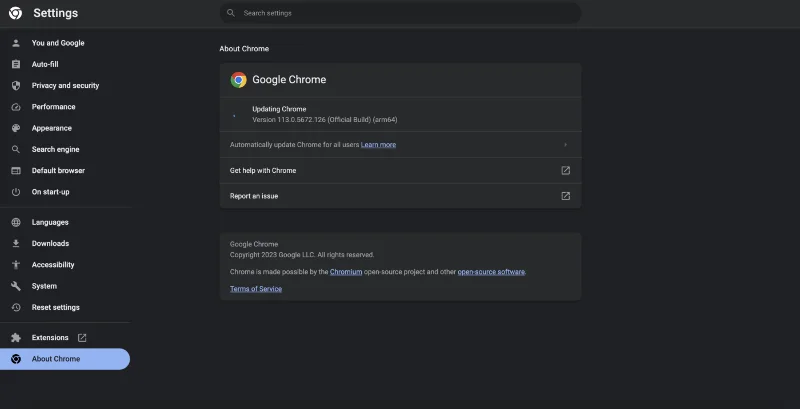The height and width of the screenshot is (409, 800).
Task: Click the Settings page title
Action: coord(56,13)
